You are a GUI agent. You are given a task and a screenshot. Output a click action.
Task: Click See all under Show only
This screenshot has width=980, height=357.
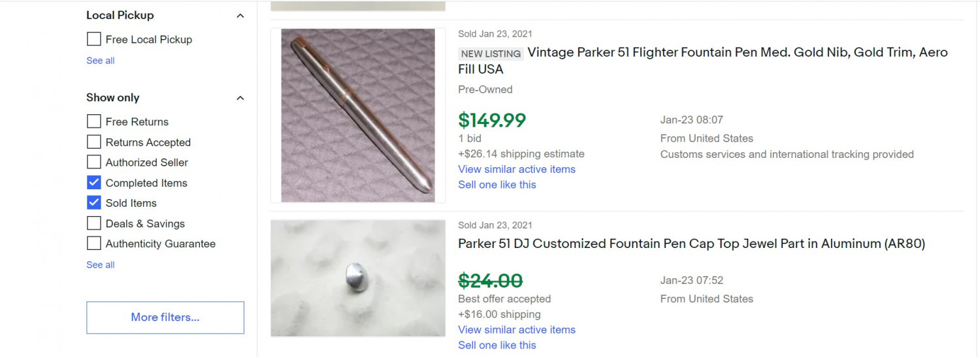click(100, 265)
